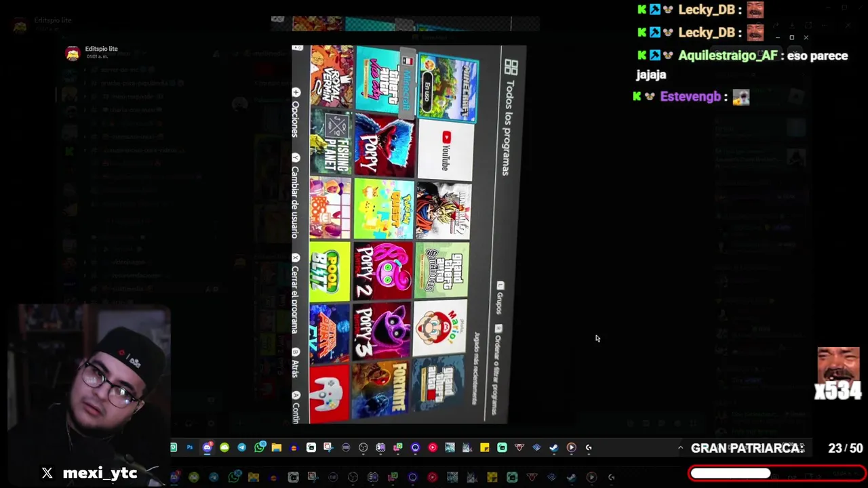This screenshot has height=488, width=868.
Task: Open Telegram in the bright taskbar row
Action: pyautogui.click(x=241, y=447)
